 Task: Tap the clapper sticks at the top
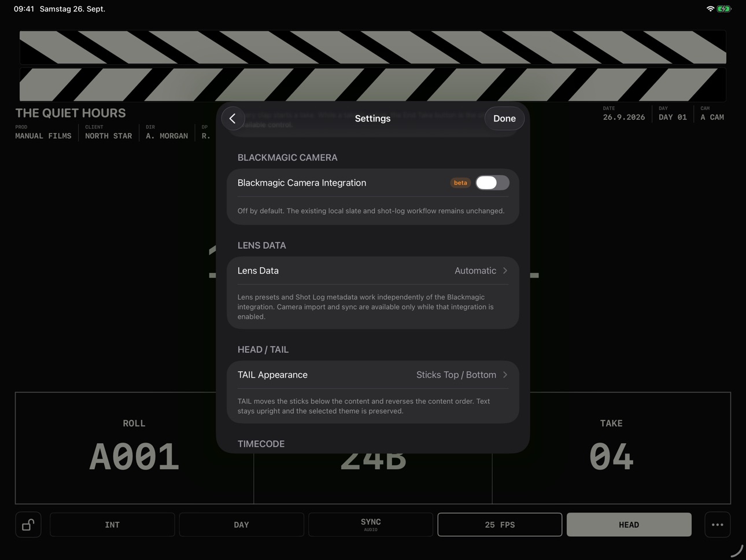[373, 66]
